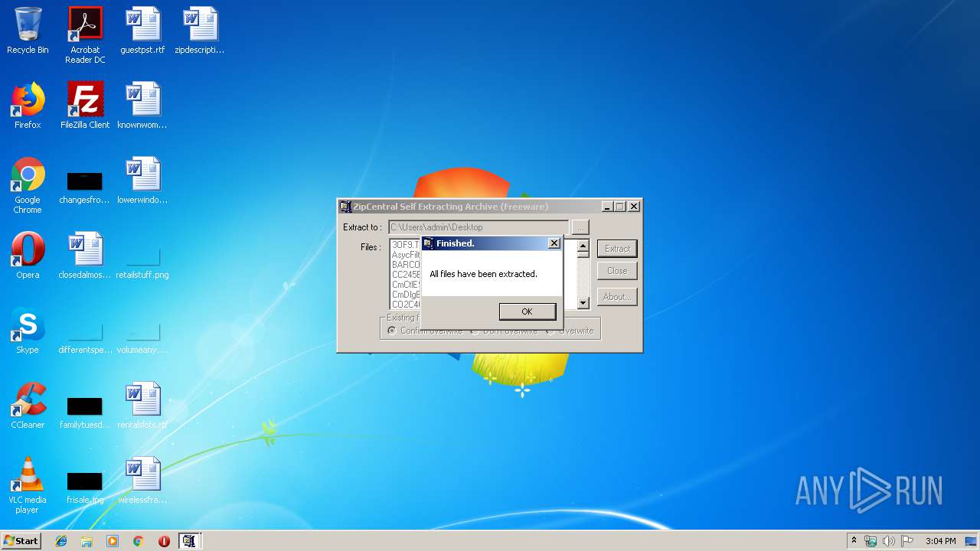The height and width of the screenshot is (551, 980).
Task: Select knownwom... desktop document
Action: (142, 106)
